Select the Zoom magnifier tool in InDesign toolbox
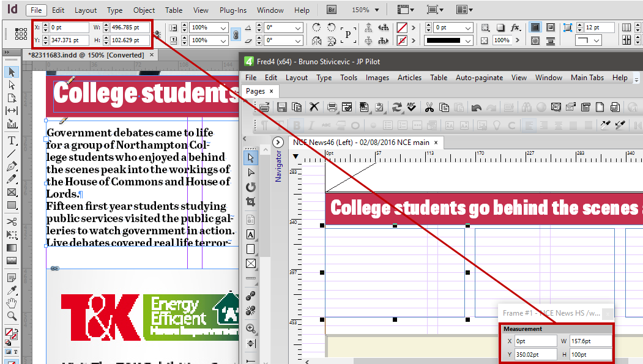Image resolution: width=643 pixels, height=364 pixels. coord(12,316)
